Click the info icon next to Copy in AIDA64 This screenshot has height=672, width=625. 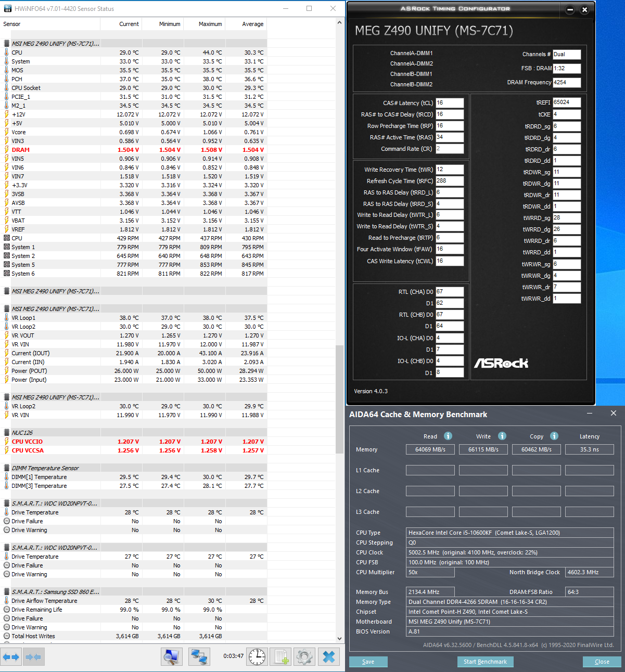[x=554, y=436]
